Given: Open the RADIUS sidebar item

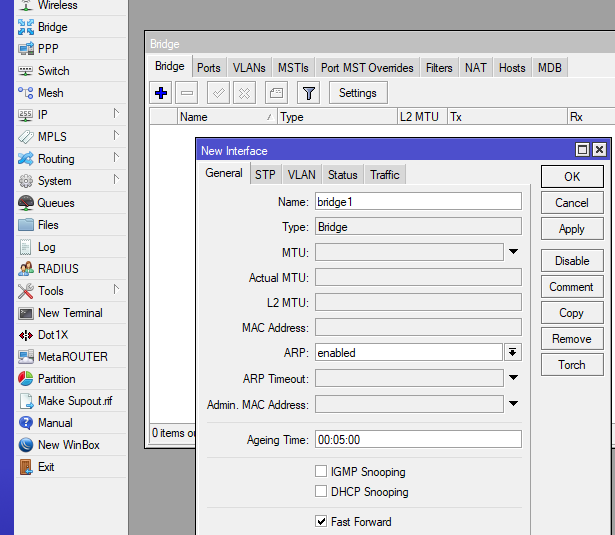Looking at the screenshot, I should pos(57,269).
